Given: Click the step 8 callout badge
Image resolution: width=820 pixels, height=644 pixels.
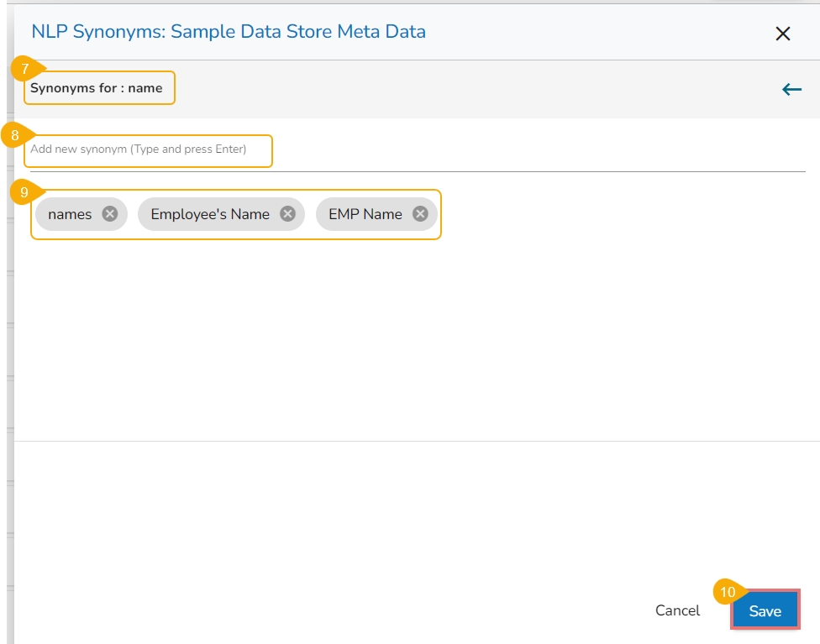Looking at the screenshot, I should pos(15,134).
